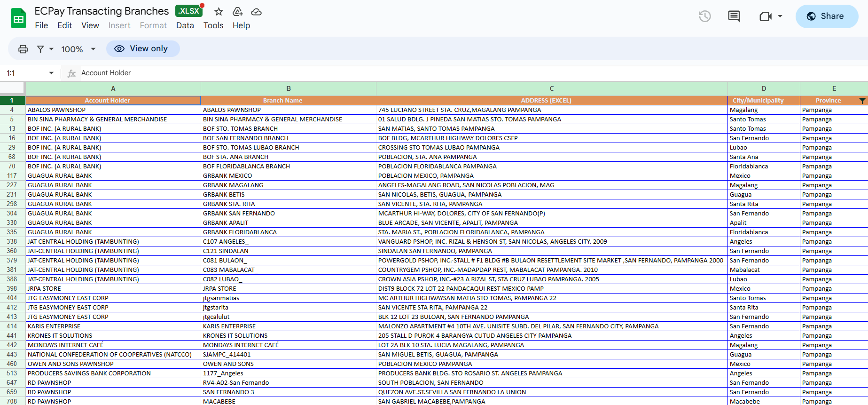Open the Edit menu
This screenshot has height=405, width=868.
click(64, 25)
